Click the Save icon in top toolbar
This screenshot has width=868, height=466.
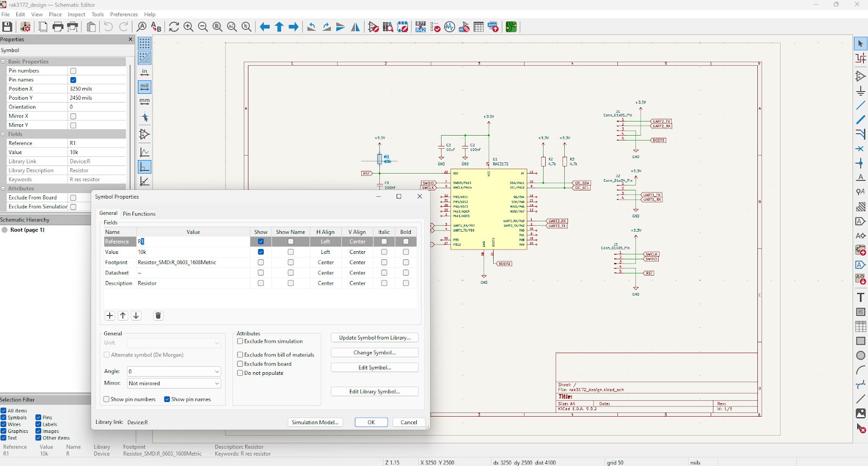click(x=8, y=27)
